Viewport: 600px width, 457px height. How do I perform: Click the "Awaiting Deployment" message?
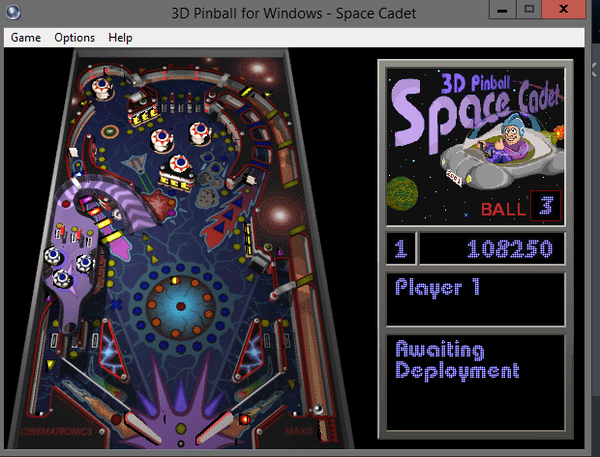(457, 361)
